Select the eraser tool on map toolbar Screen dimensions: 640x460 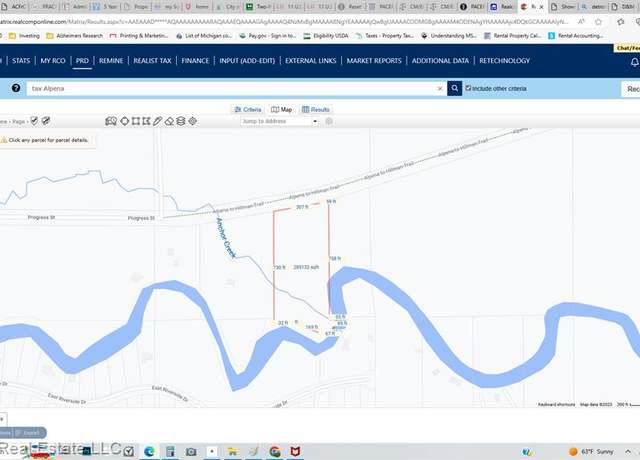pyautogui.click(x=169, y=121)
